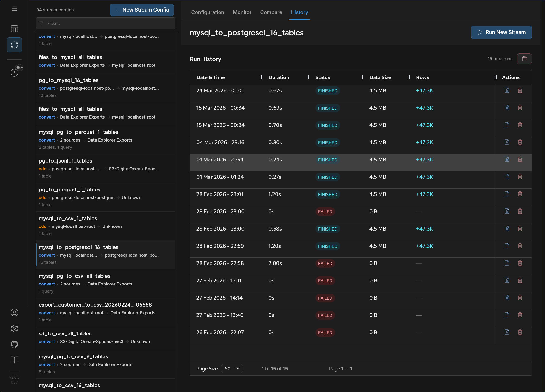Click +47.3K rows of 04 Mar 2026 run

click(x=424, y=142)
